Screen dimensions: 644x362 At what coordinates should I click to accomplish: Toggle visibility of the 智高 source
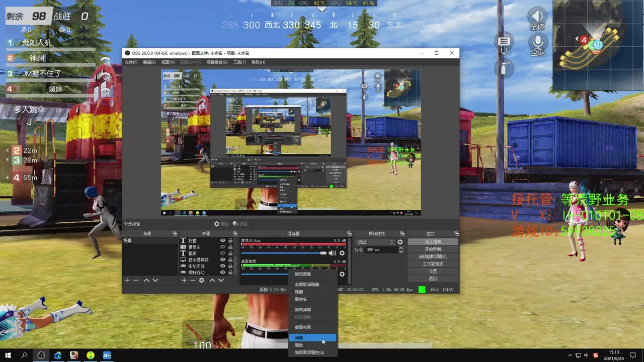tap(222, 253)
